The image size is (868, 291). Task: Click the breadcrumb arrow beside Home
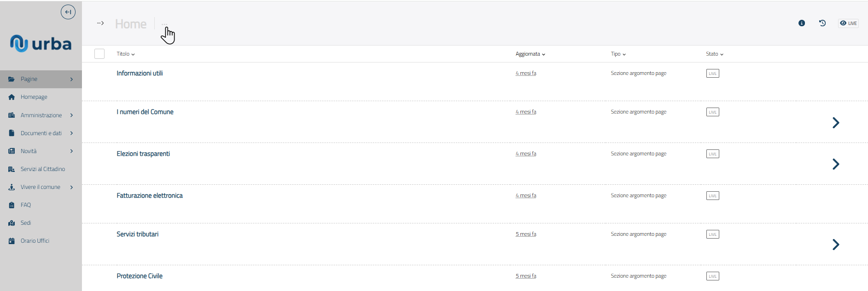click(100, 23)
